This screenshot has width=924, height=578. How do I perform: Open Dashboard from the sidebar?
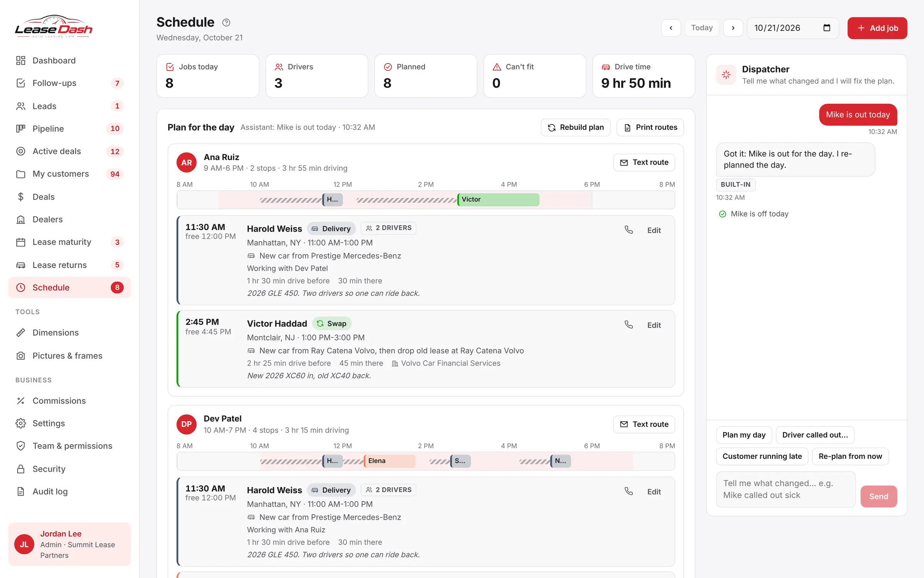point(69,60)
